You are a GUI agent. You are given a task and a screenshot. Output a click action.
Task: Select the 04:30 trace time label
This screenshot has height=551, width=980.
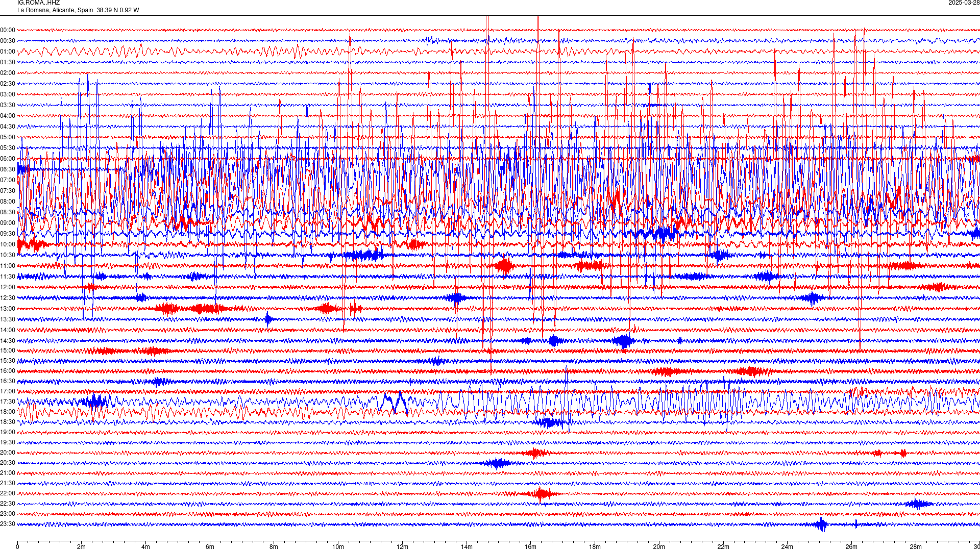(x=8, y=127)
